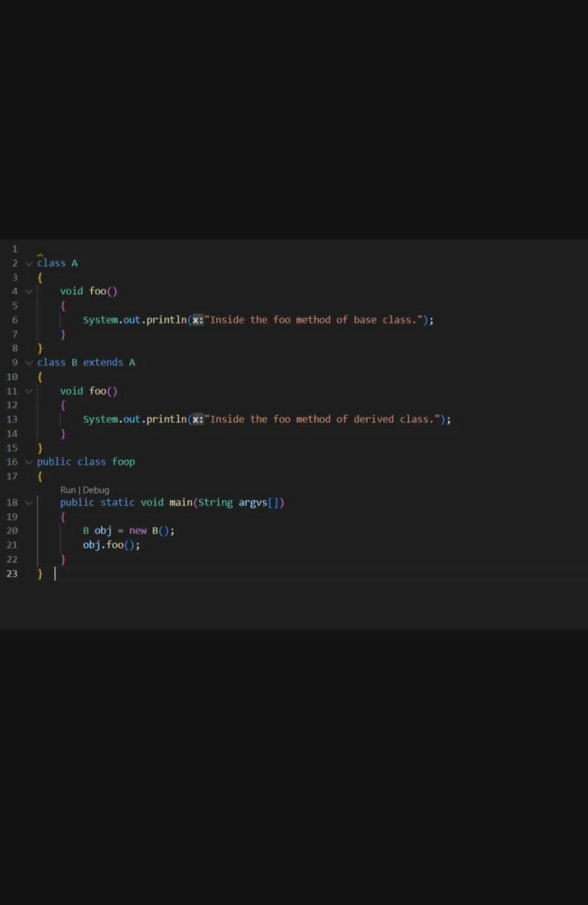The image size is (588, 905).
Task: Click System.out.println on line 13
Action: pyautogui.click(x=135, y=419)
